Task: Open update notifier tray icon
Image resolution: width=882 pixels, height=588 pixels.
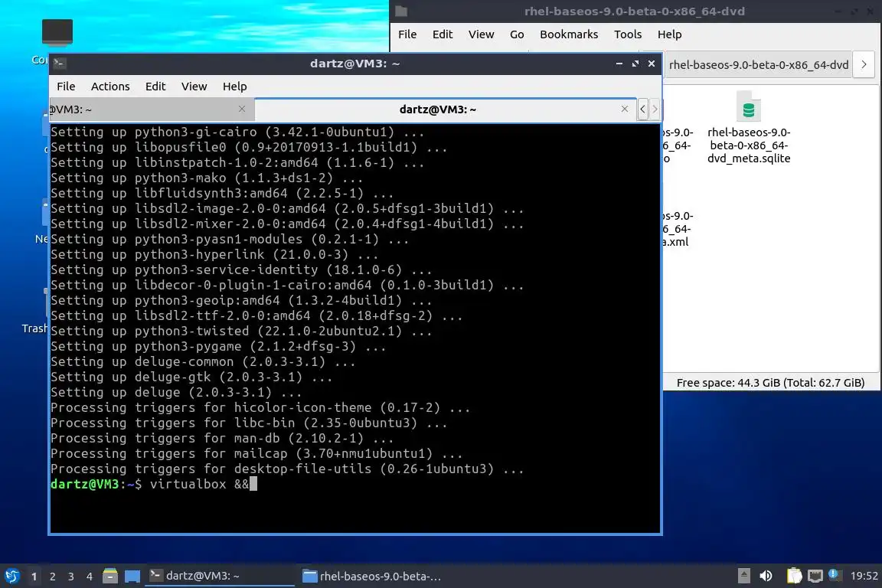Action: tap(835, 575)
